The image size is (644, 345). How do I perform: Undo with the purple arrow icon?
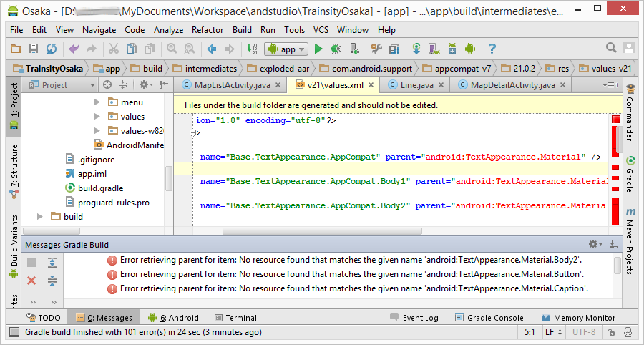tap(74, 49)
